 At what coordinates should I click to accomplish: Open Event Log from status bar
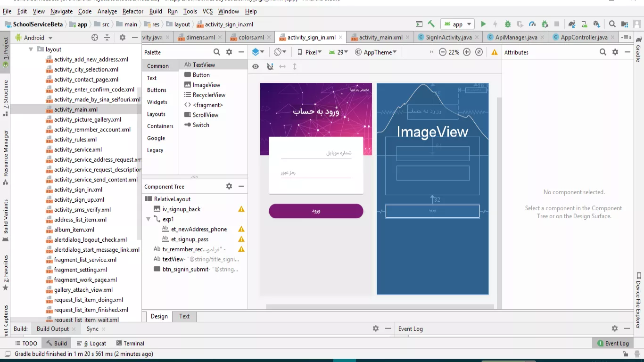tap(613, 343)
